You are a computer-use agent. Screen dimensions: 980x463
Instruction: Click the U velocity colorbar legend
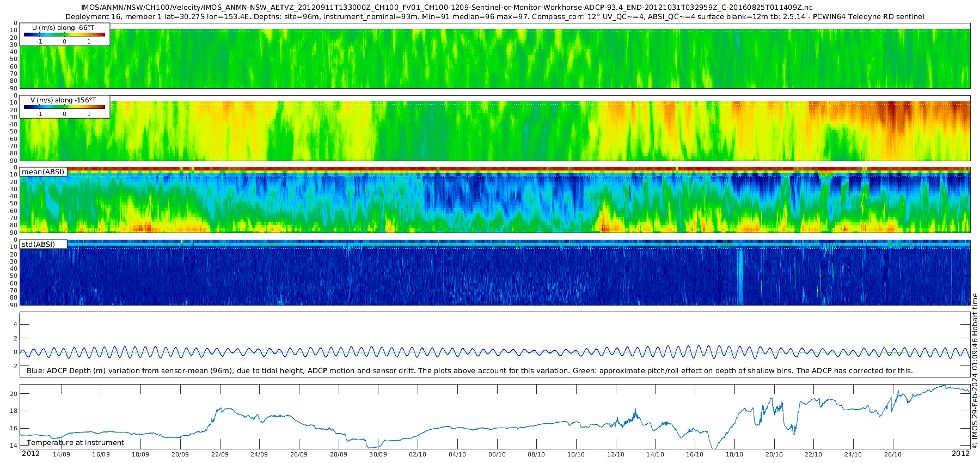(x=64, y=34)
